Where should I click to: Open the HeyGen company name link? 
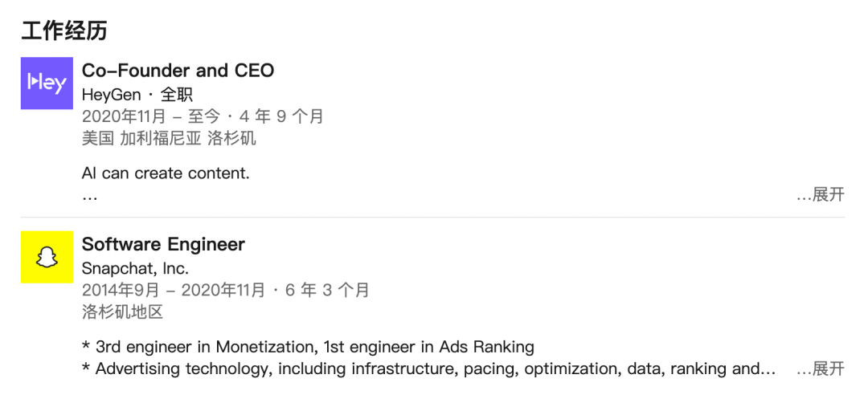(111, 95)
